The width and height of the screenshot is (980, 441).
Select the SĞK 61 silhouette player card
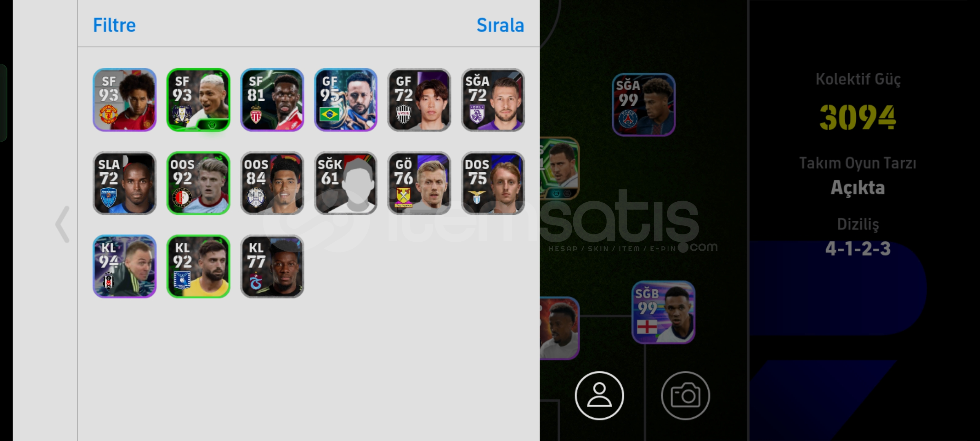pos(345,183)
